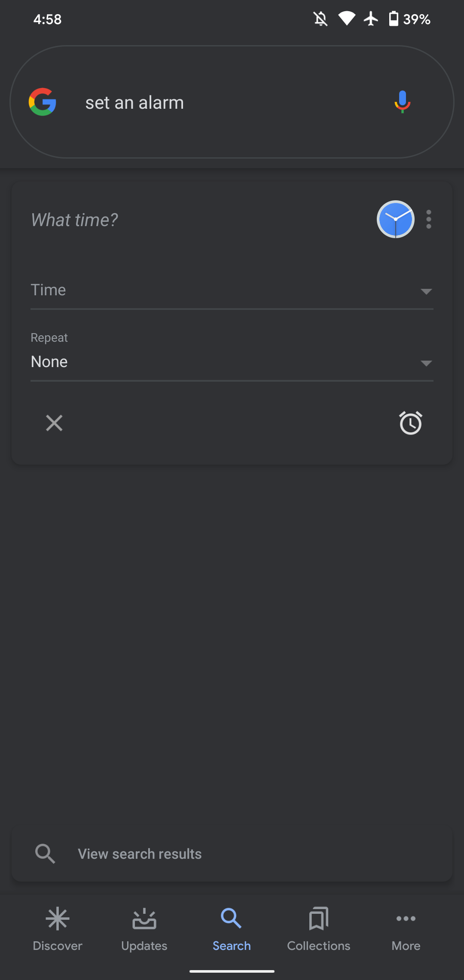The image size is (464, 980).
Task: Tap the set an alarm query text
Action: (134, 102)
